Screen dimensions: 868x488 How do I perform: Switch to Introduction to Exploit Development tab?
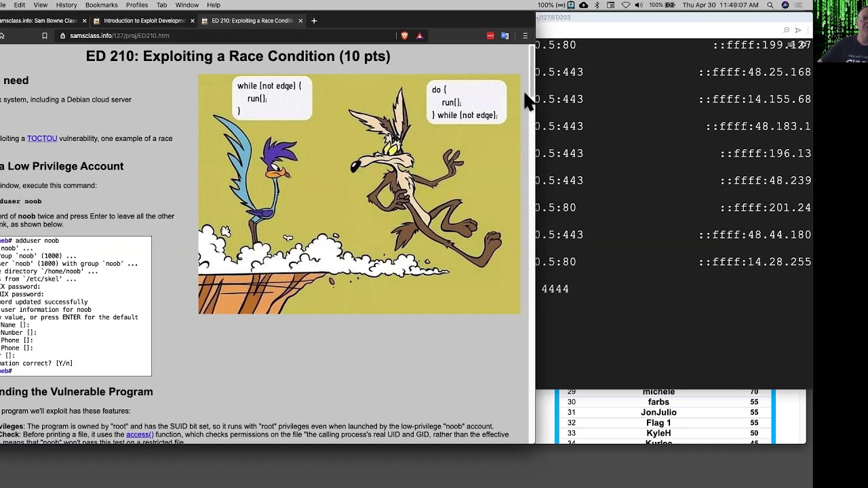coord(144,21)
